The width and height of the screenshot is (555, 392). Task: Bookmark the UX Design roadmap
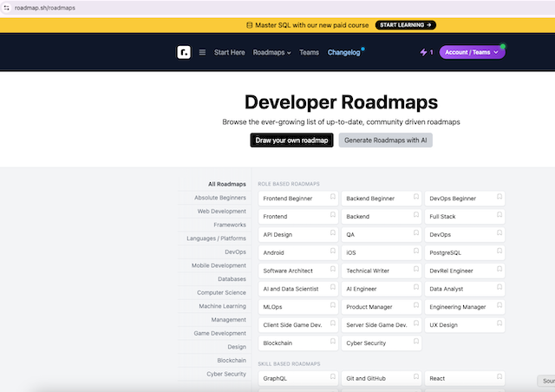tap(499, 323)
